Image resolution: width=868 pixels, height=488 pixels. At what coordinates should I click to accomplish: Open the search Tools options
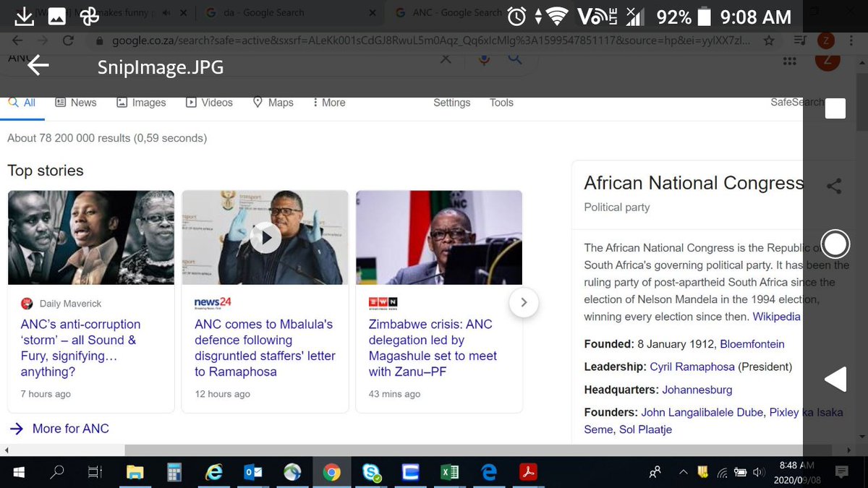click(x=501, y=103)
